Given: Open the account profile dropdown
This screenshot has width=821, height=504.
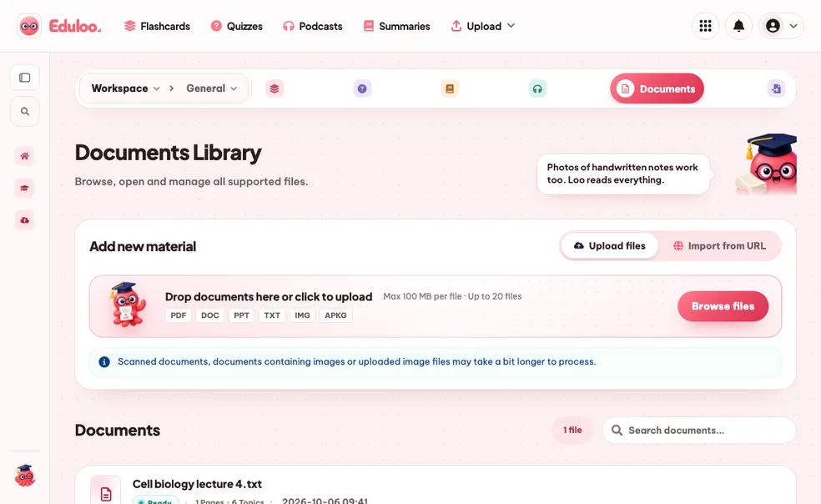Looking at the screenshot, I should point(781,26).
